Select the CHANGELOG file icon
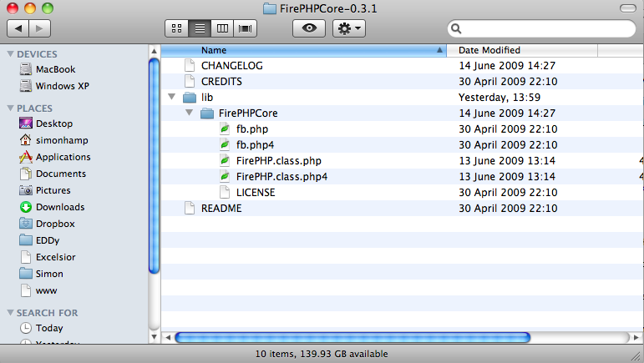 pyautogui.click(x=190, y=65)
